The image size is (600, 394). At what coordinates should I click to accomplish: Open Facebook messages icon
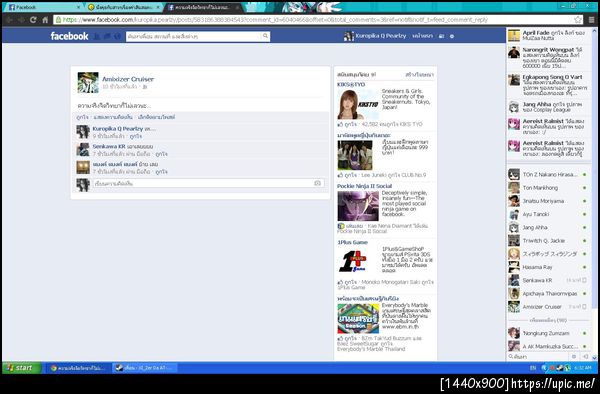[107, 36]
